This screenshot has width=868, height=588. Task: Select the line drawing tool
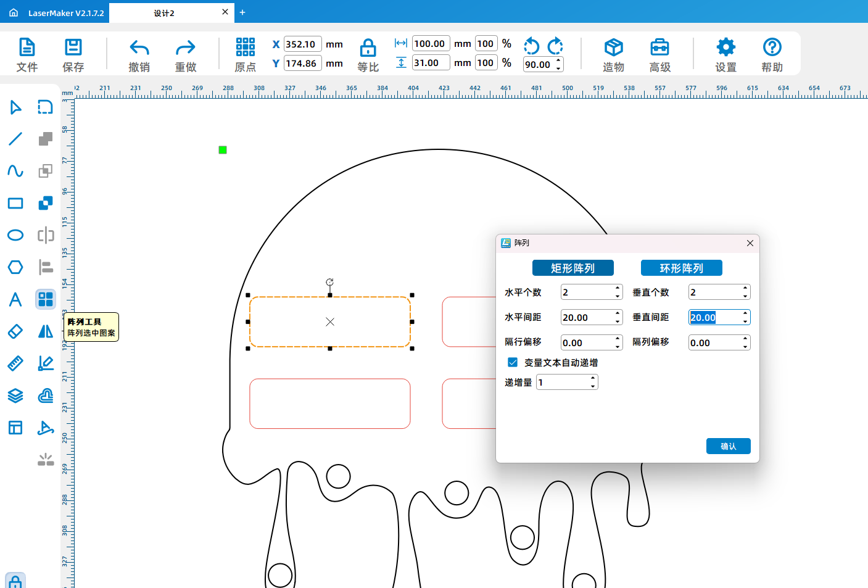15,139
